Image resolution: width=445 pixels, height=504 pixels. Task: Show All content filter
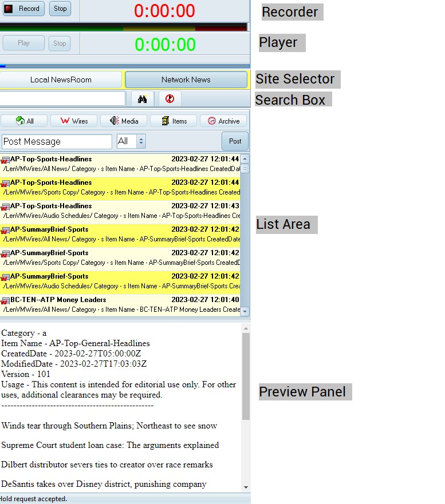click(x=25, y=121)
